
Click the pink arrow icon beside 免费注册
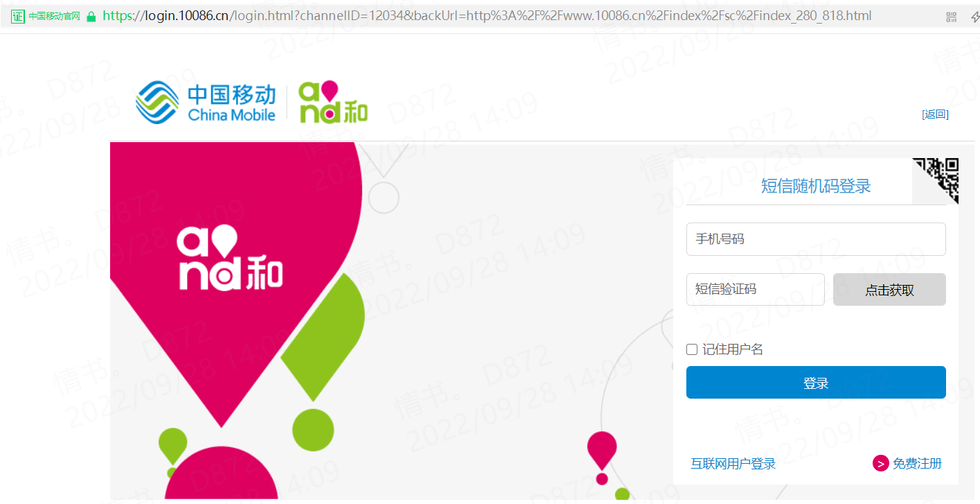(x=880, y=464)
